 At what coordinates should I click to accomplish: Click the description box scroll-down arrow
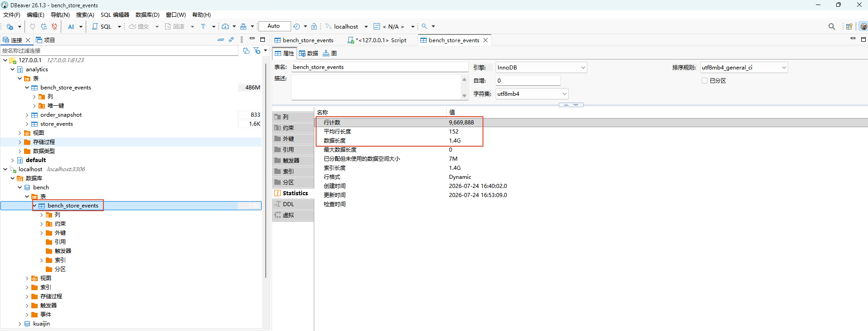[x=464, y=96]
